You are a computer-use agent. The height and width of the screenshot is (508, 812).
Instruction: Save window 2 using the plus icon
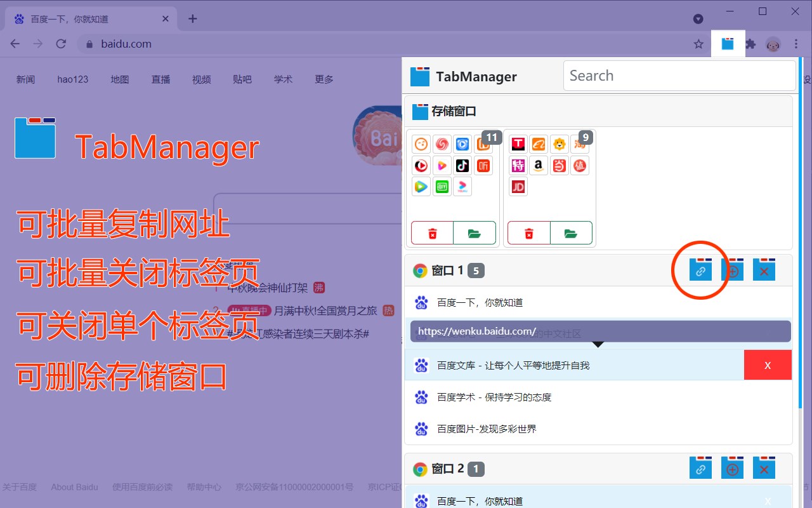tap(732, 469)
